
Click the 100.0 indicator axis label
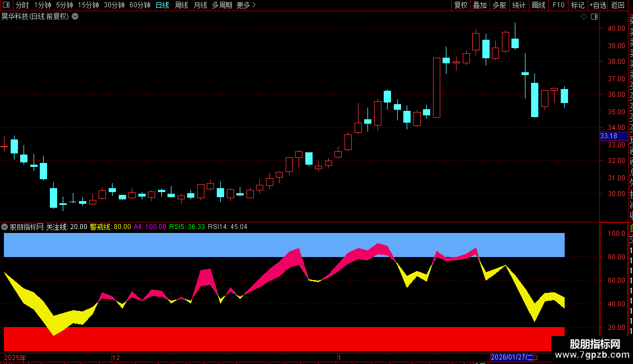616,234
